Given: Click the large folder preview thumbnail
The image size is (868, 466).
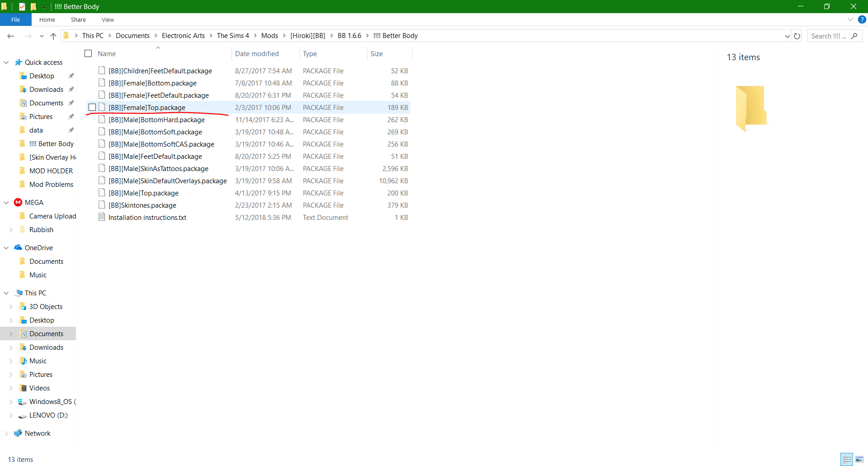Looking at the screenshot, I should [750, 108].
